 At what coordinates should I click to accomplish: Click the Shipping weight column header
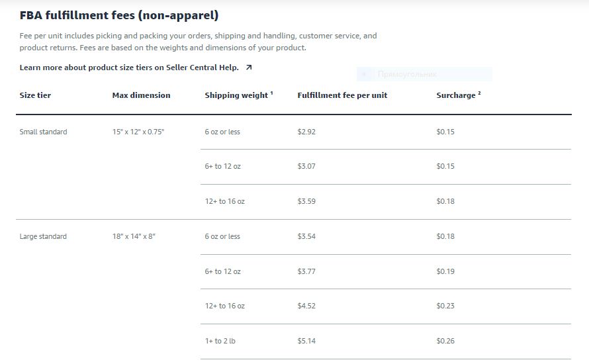pos(239,95)
